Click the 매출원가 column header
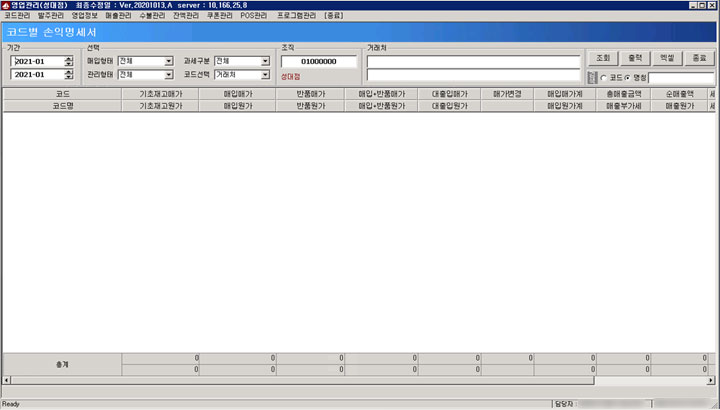The width and height of the screenshot is (720, 410). [680, 106]
